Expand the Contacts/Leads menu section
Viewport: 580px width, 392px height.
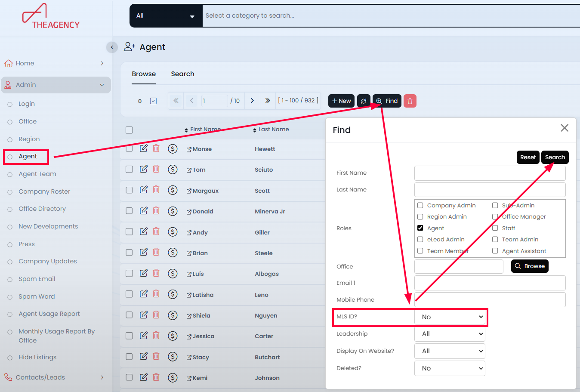(56, 377)
